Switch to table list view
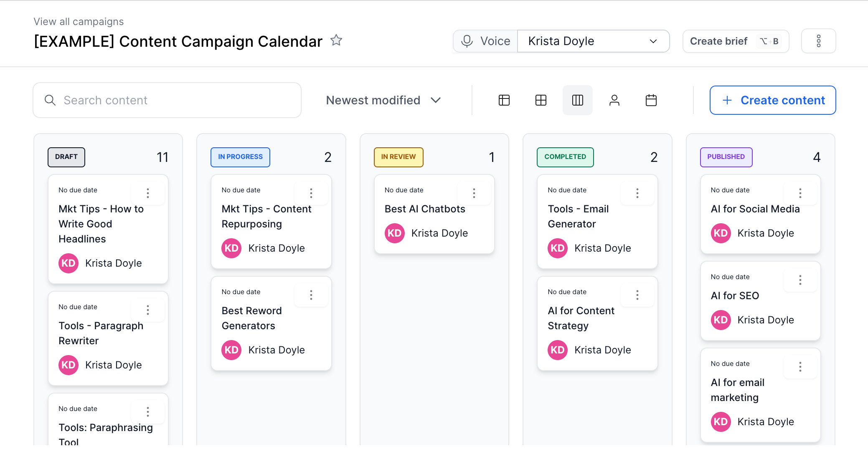Viewport: 868px width, 464px height. coord(504,100)
